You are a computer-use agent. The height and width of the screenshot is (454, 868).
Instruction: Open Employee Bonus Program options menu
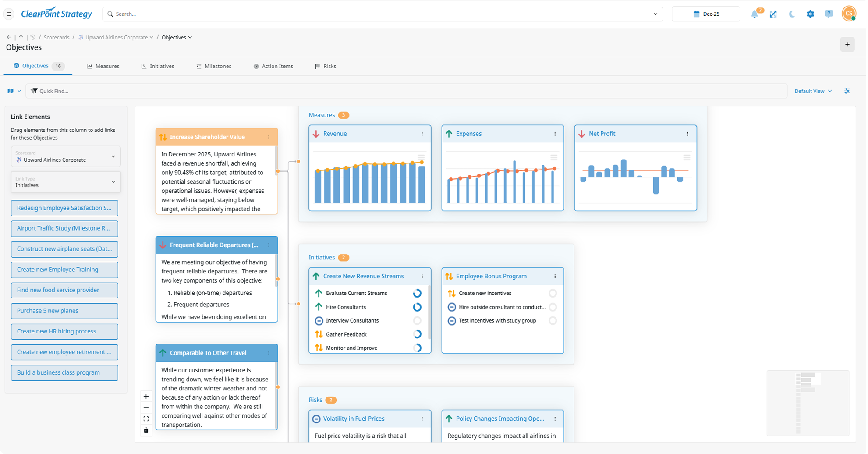(556, 277)
